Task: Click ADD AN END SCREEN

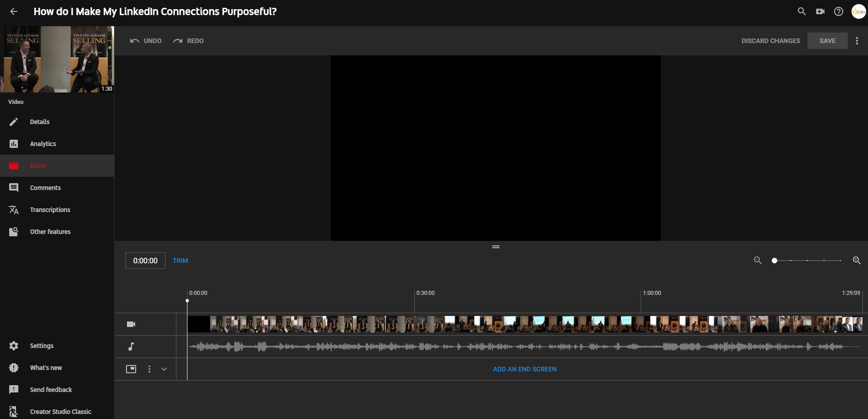Action: tap(525, 369)
